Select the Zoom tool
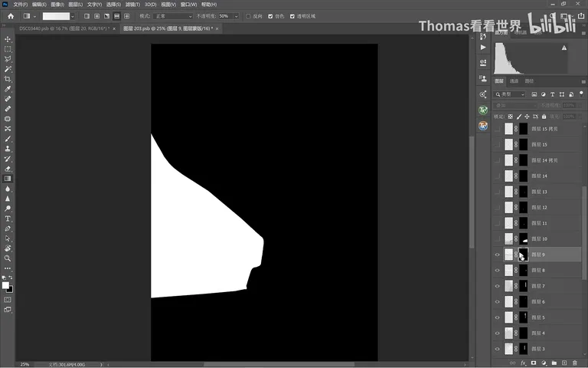Screen dimensions: 588x368 (8, 258)
